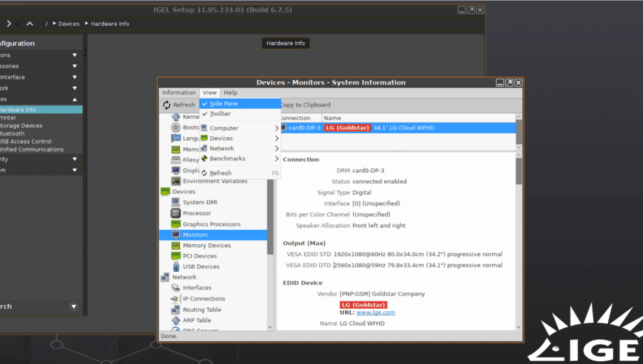Expand the Devices submenu in View menu
This screenshot has width=643, height=364.
click(x=277, y=138)
